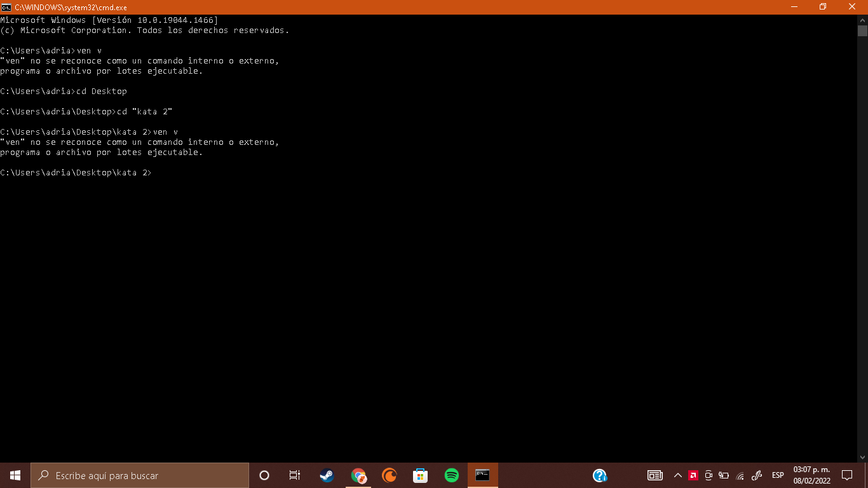Click the 'Escribe aquí para buscar' search box

(x=140, y=475)
